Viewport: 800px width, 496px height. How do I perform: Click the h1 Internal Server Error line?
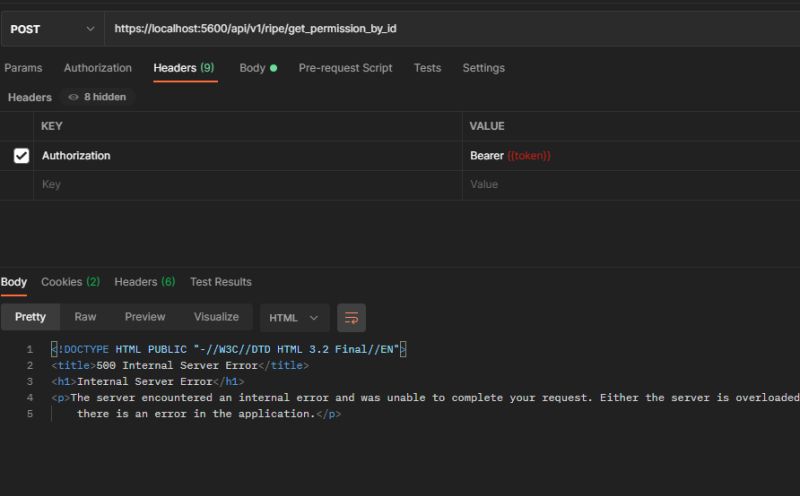coord(148,382)
